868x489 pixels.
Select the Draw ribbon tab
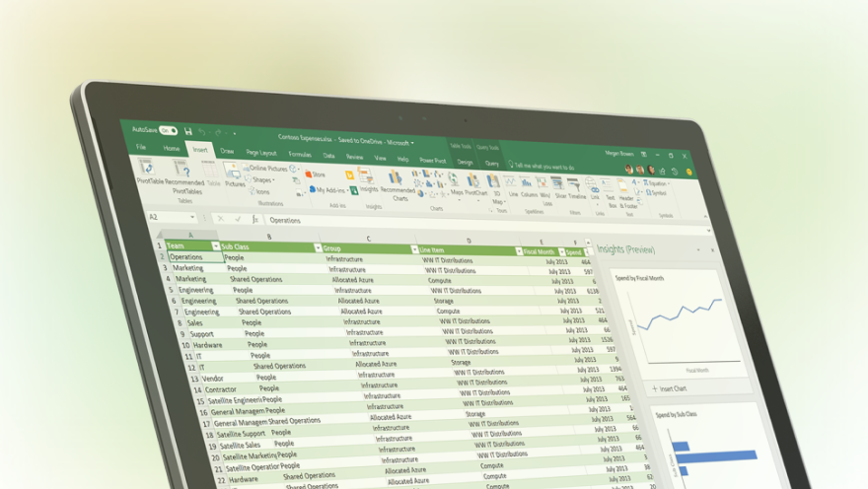coord(227,151)
